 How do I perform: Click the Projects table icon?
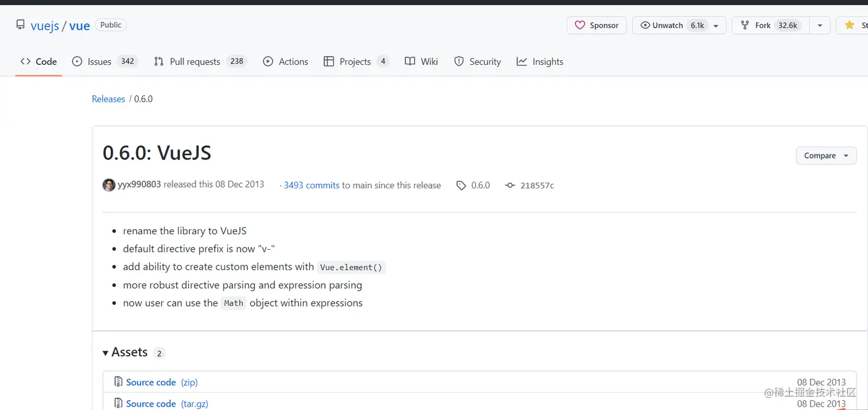tap(329, 61)
